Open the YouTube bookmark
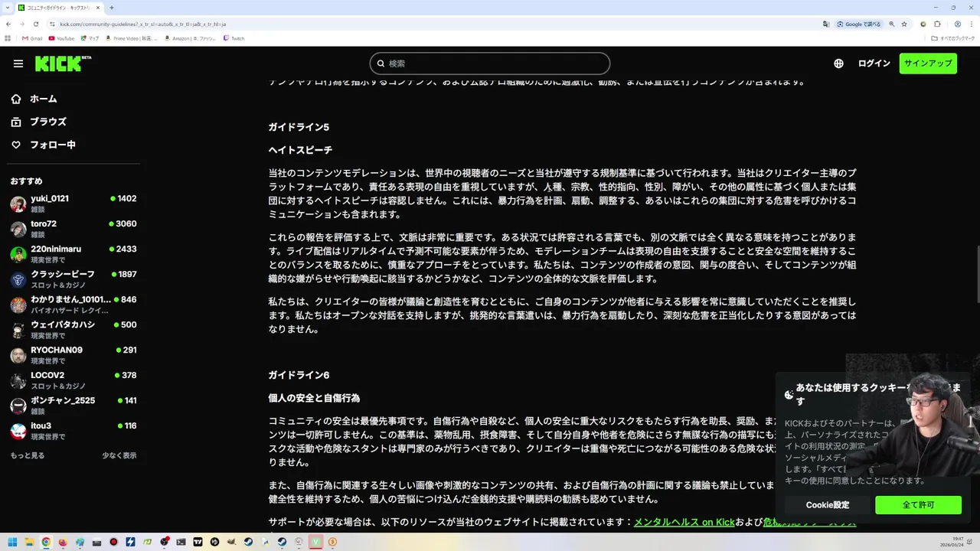Screen dimensions: 980x551 (62, 38)
